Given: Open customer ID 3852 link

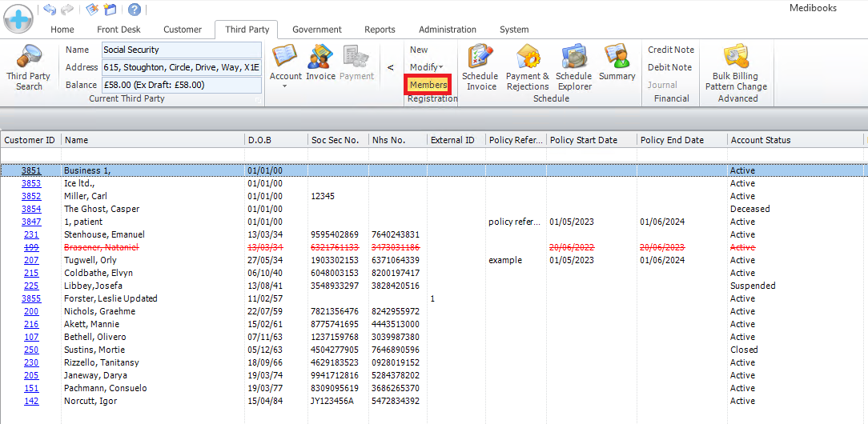Looking at the screenshot, I should click(31, 196).
